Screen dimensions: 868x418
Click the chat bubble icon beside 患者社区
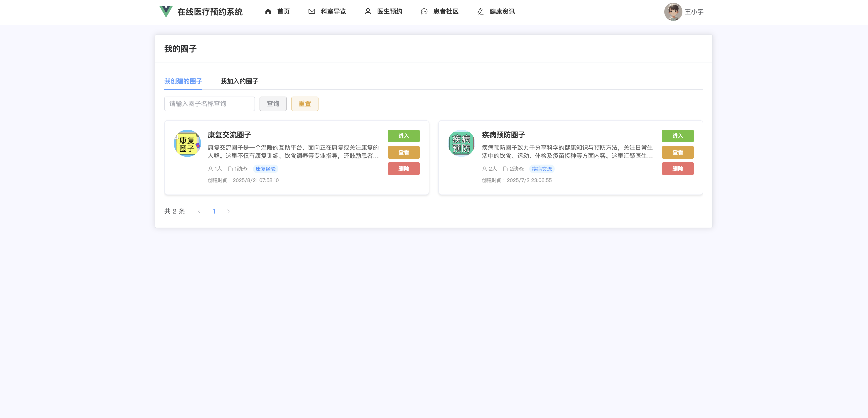pos(424,11)
